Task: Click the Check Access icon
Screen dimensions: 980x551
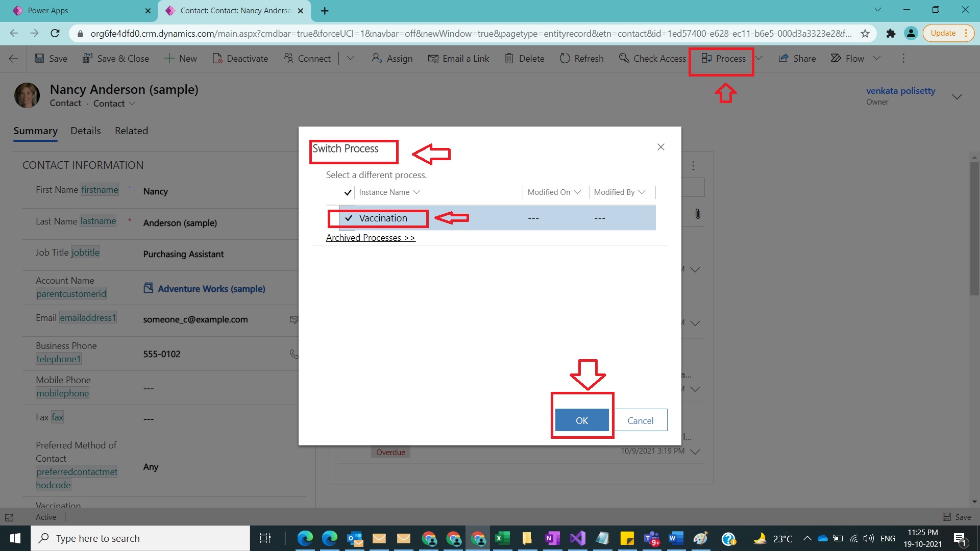Action: click(624, 58)
